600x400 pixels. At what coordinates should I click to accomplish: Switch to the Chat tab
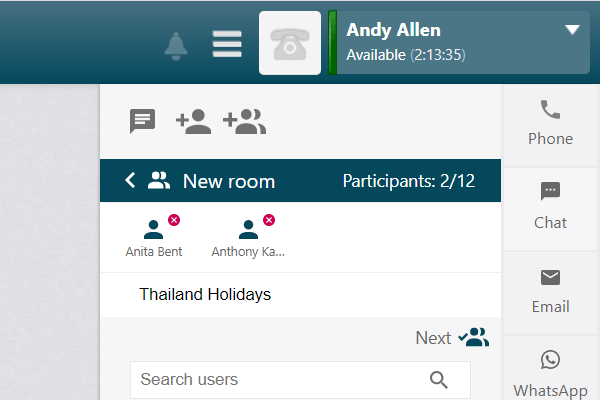[550, 209]
